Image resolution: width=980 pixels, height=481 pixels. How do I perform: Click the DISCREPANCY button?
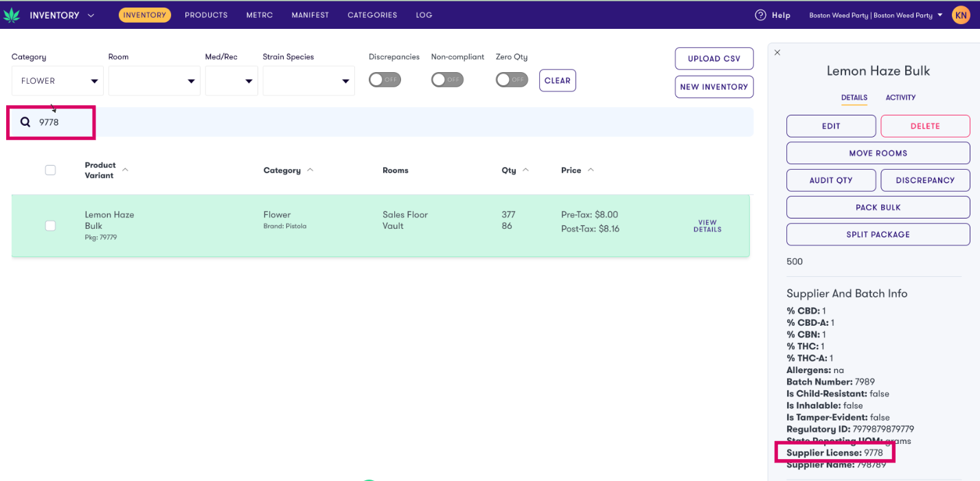925,180
